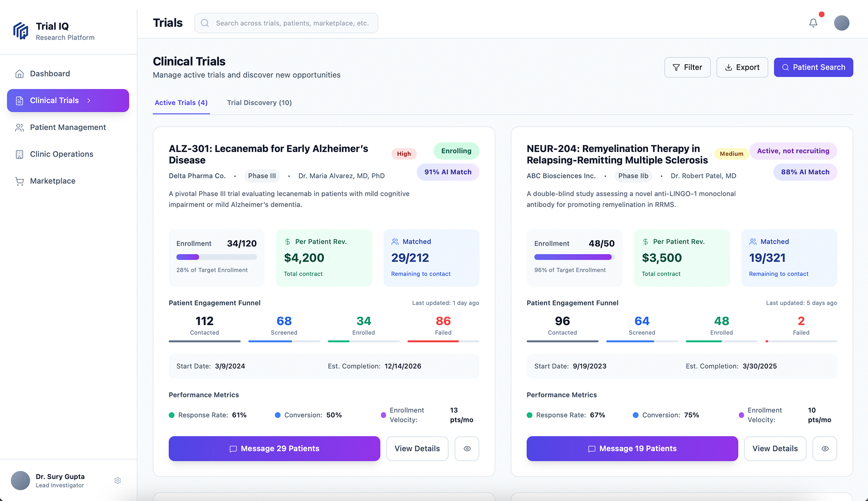This screenshot has width=868, height=501.
Task: Open the Export menu
Action: (x=742, y=67)
